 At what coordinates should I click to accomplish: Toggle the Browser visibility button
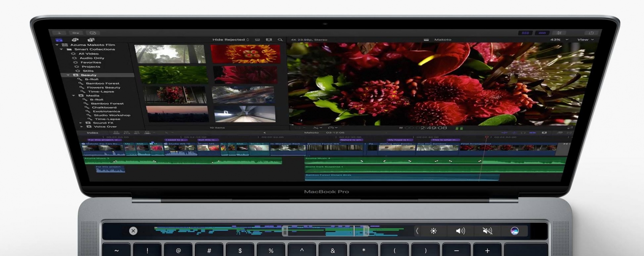point(525,33)
